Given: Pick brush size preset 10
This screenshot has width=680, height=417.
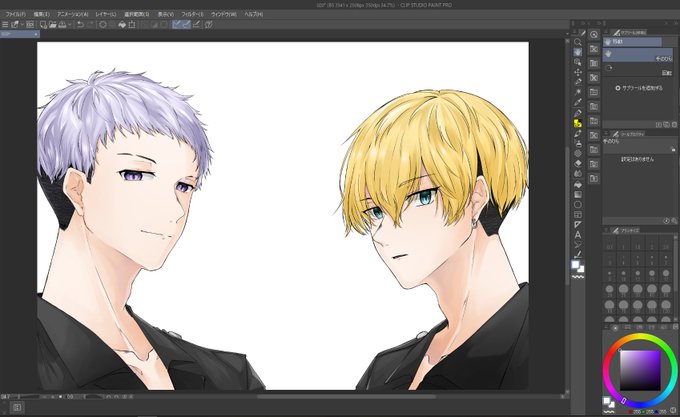Looking at the screenshot, I should click(624, 275).
